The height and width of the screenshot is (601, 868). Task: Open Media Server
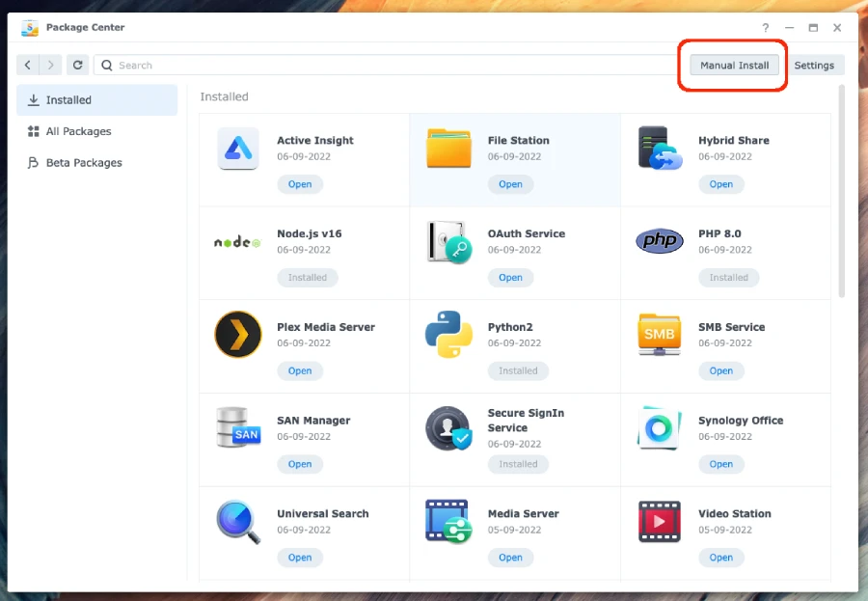(510, 558)
